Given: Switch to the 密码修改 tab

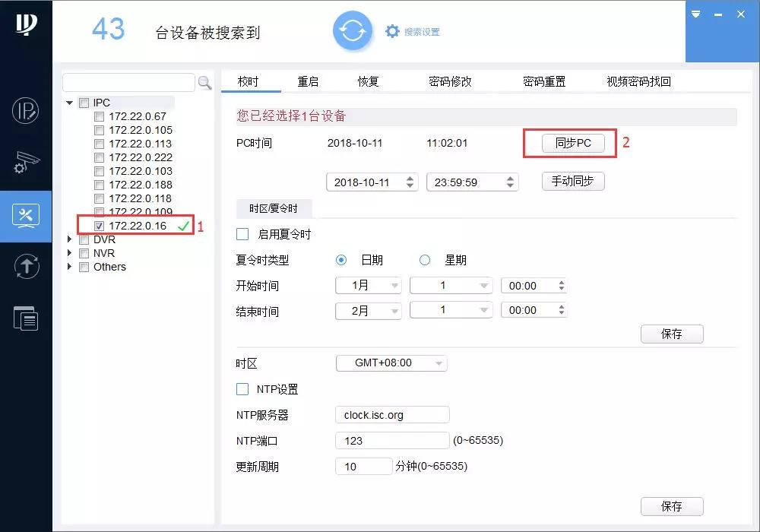Looking at the screenshot, I should click(x=450, y=81).
